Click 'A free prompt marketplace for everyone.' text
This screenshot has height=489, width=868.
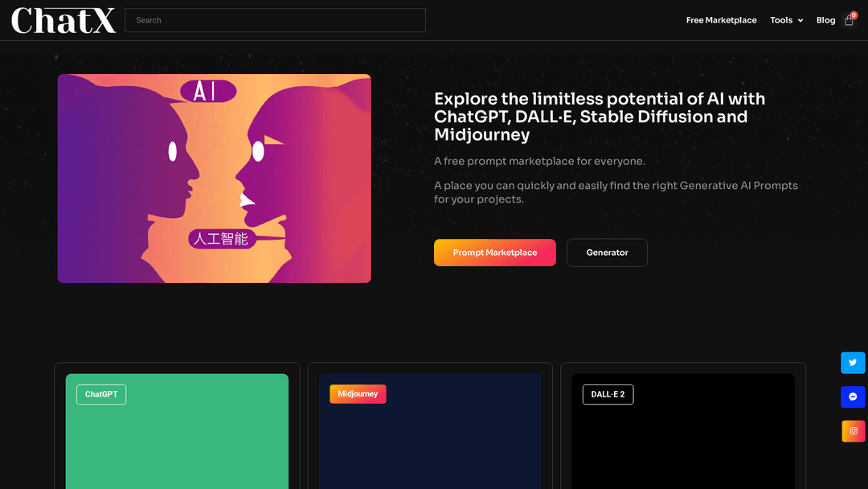click(540, 161)
